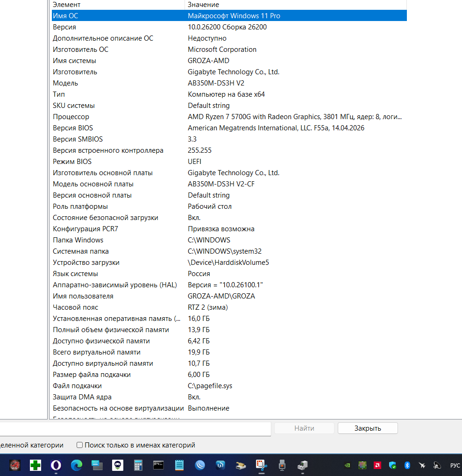Select the 'Модель' row
The image size is (462, 476).
[x=229, y=83]
